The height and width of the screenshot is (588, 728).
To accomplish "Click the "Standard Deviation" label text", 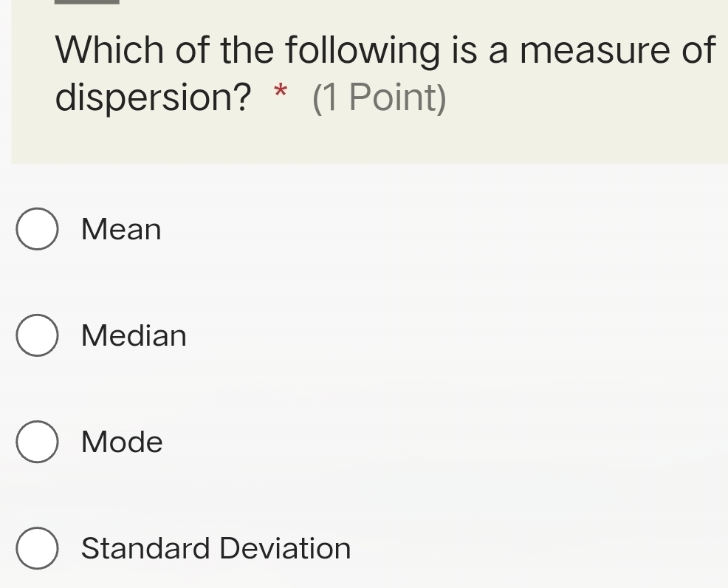I will pyautogui.click(x=216, y=548).
